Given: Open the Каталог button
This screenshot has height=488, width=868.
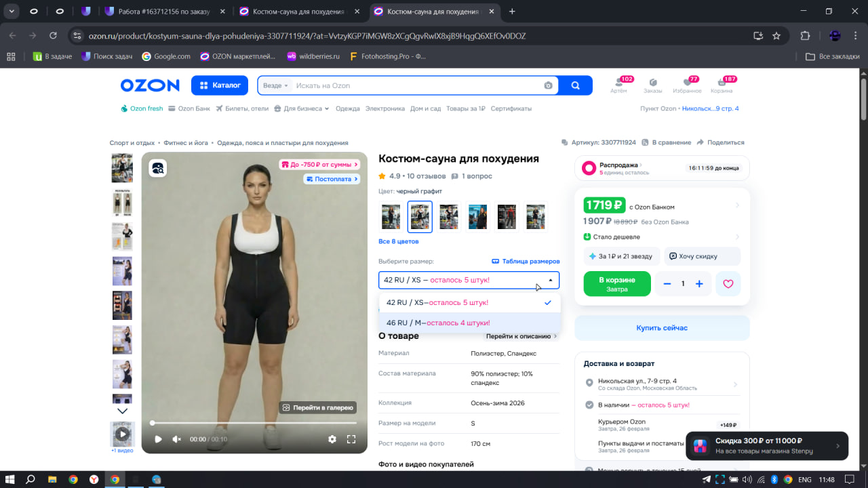Looking at the screenshot, I should click(220, 85).
